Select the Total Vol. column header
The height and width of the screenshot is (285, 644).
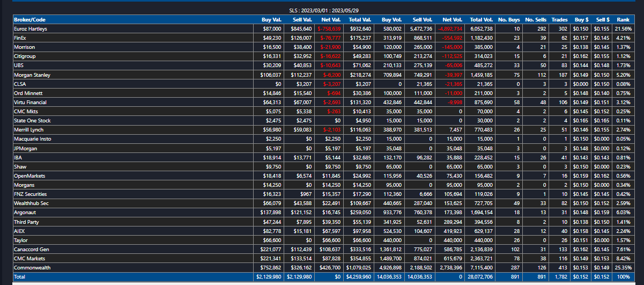click(x=480, y=19)
